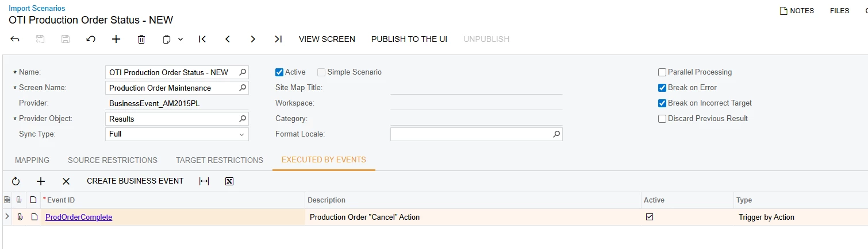Add a new import scenario record

coord(116,39)
